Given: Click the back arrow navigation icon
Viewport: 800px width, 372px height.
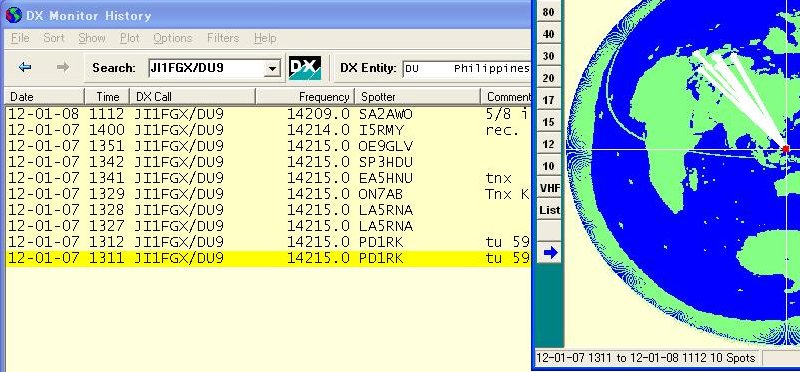Looking at the screenshot, I should (24, 67).
